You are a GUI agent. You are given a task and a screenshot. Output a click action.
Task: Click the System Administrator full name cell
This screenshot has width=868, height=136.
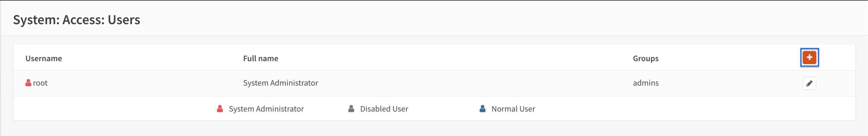click(x=280, y=83)
